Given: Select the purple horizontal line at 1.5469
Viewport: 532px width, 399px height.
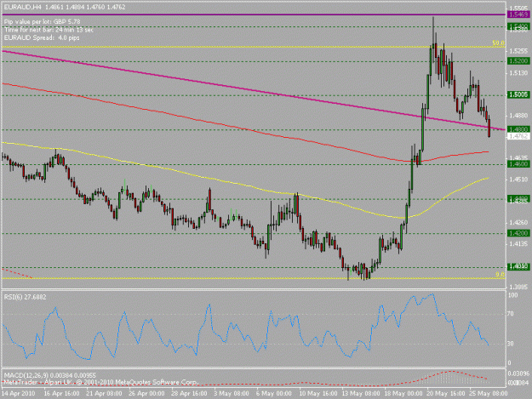Looking at the screenshot, I should pos(254,14).
